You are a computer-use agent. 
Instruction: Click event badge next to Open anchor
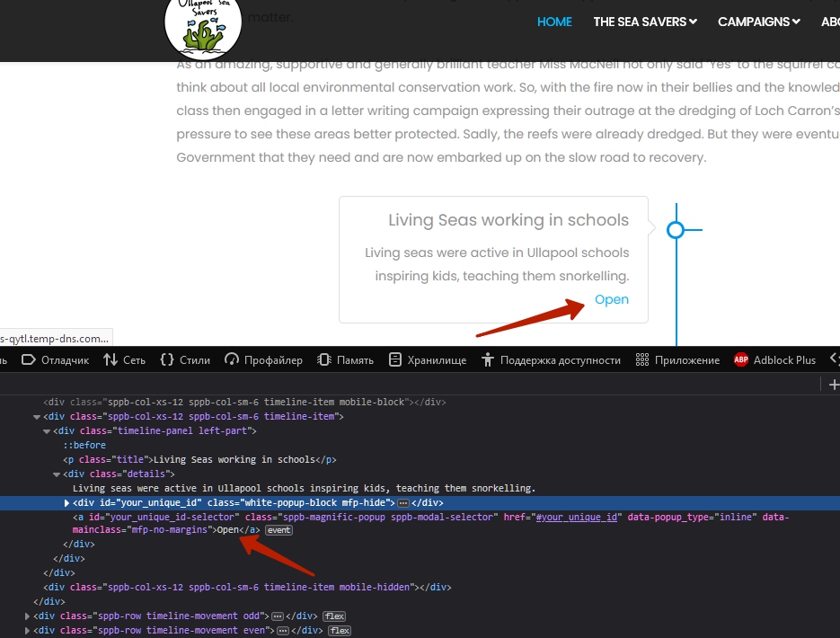click(x=279, y=530)
